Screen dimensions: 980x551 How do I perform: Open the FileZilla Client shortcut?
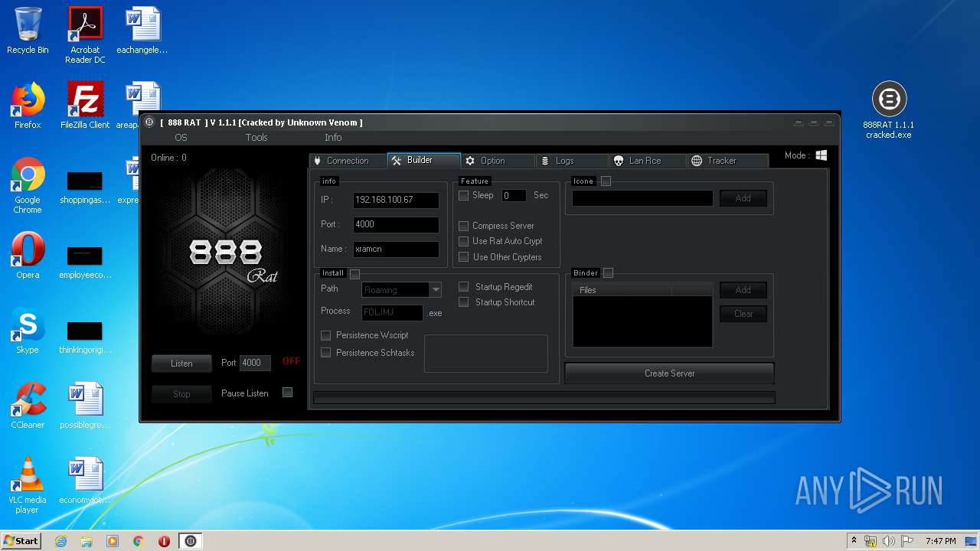coord(85,106)
